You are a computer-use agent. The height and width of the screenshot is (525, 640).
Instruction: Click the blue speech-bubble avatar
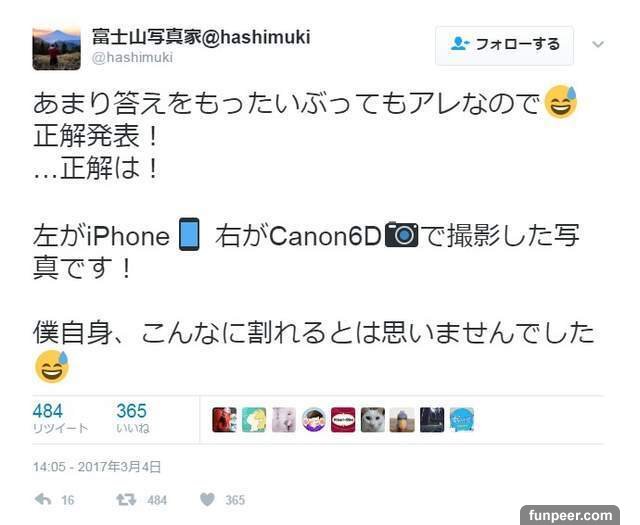pos(462,420)
